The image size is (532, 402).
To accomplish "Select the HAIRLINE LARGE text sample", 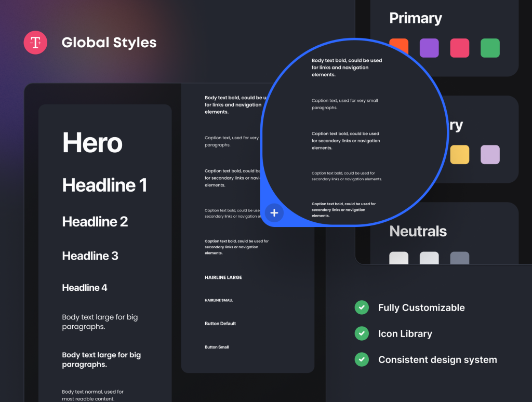I will pos(223,277).
